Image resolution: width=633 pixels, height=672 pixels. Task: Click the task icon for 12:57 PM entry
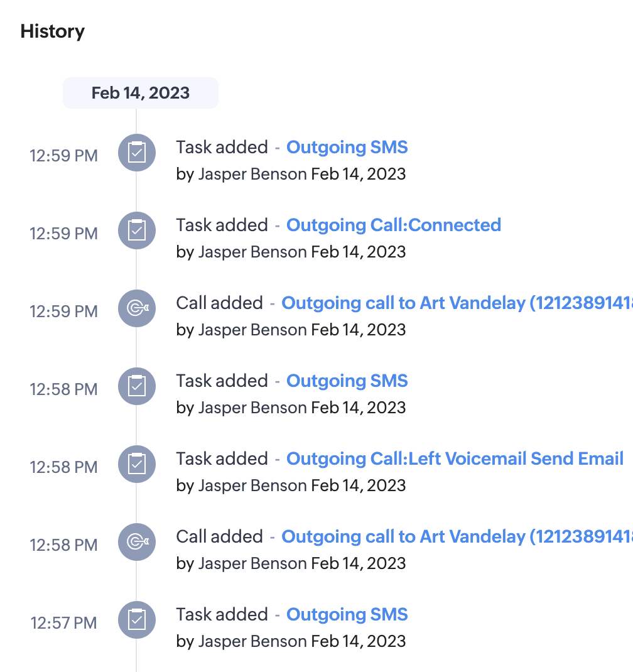(x=137, y=620)
